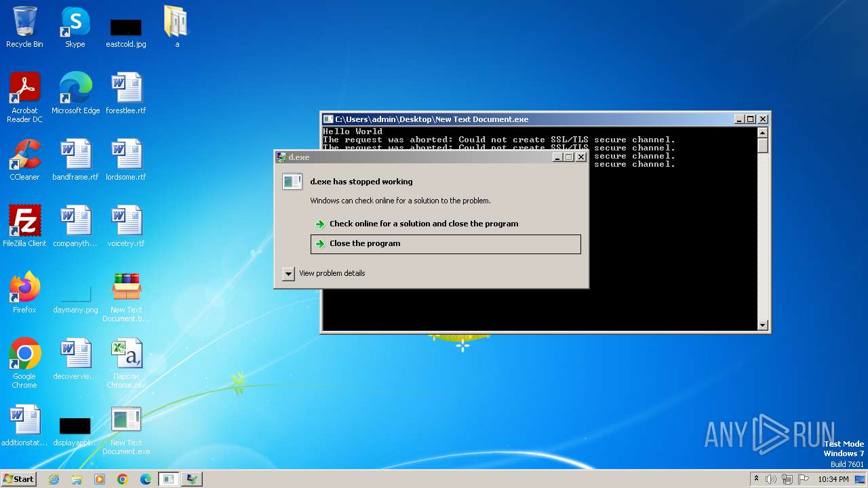Select New Text Document.exe desktop icon
Screen dimensions: 868x488
click(x=126, y=430)
